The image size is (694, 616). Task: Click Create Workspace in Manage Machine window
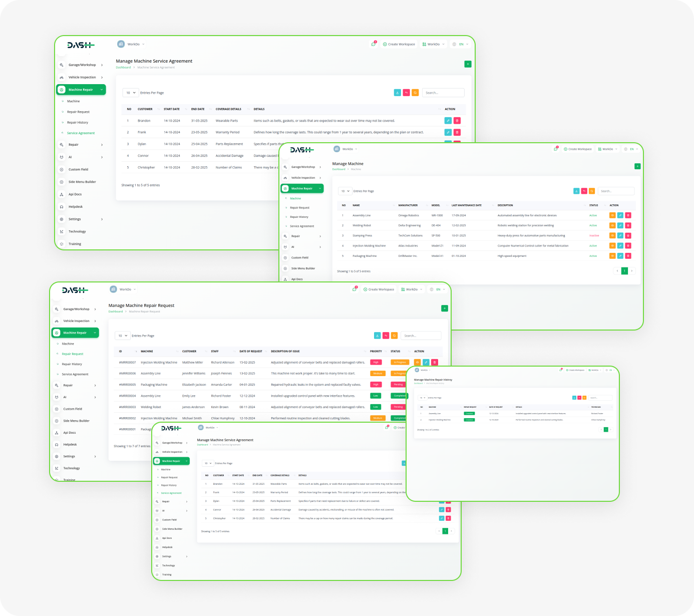[x=578, y=149]
